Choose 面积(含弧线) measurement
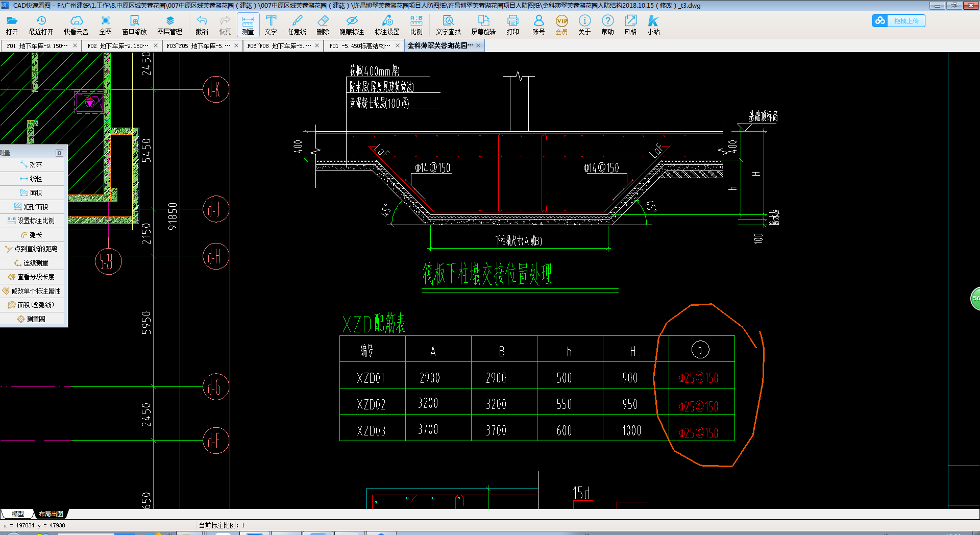980x535 pixels. [x=33, y=305]
